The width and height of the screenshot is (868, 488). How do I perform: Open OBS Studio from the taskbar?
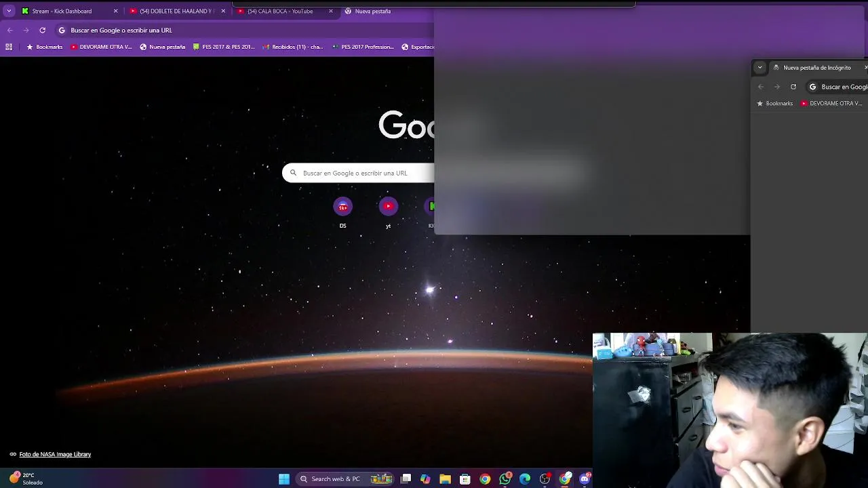click(545, 479)
